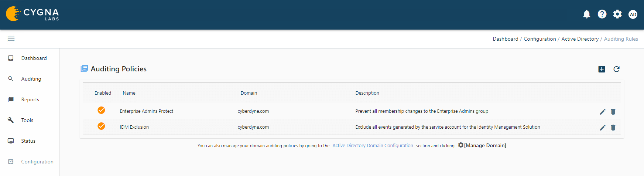Open the settings gear icon
The width and height of the screenshot is (644, 176).
coord(617,14)
